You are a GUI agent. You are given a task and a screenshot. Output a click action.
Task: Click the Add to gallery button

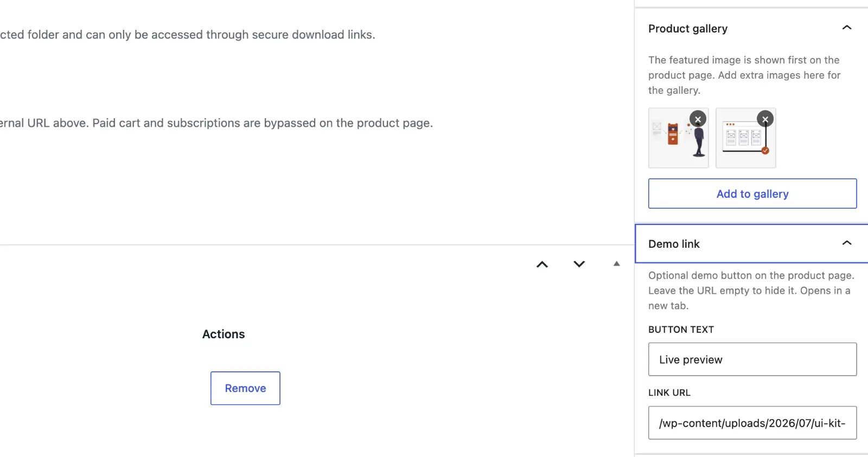pyautogui.click(x=752, y=194)
